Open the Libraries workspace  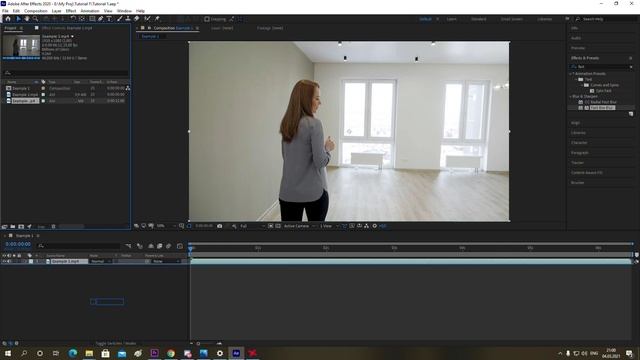544,19
